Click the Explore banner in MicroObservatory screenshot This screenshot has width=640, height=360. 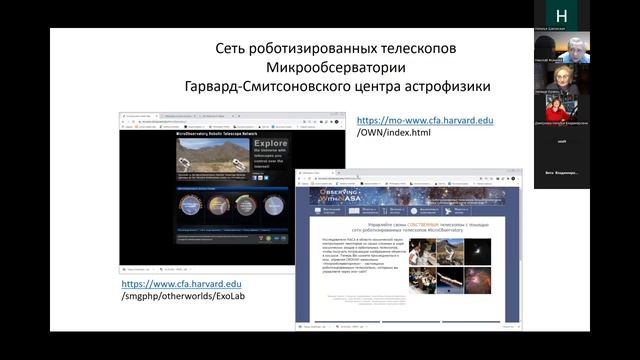point(271,154)
